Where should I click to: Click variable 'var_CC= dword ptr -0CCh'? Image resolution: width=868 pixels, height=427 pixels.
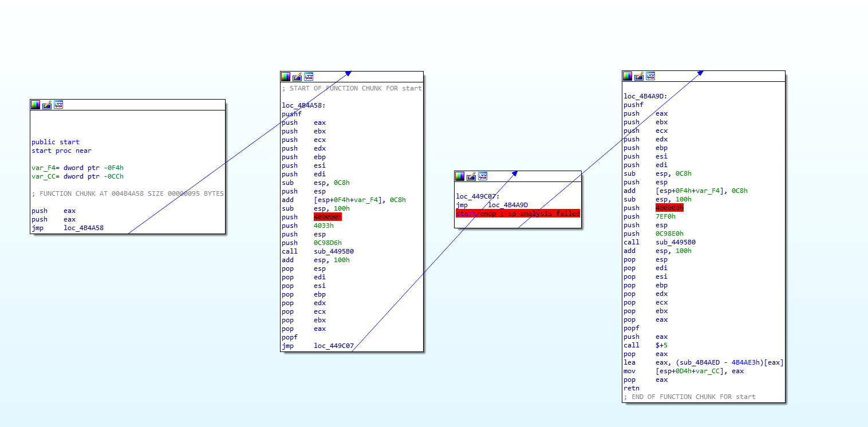click(77, 176)
